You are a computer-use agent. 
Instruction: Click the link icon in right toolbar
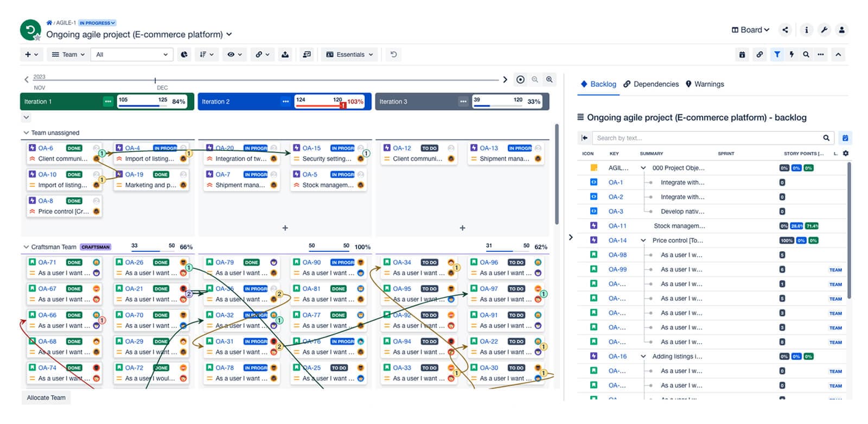coord(759,54)
